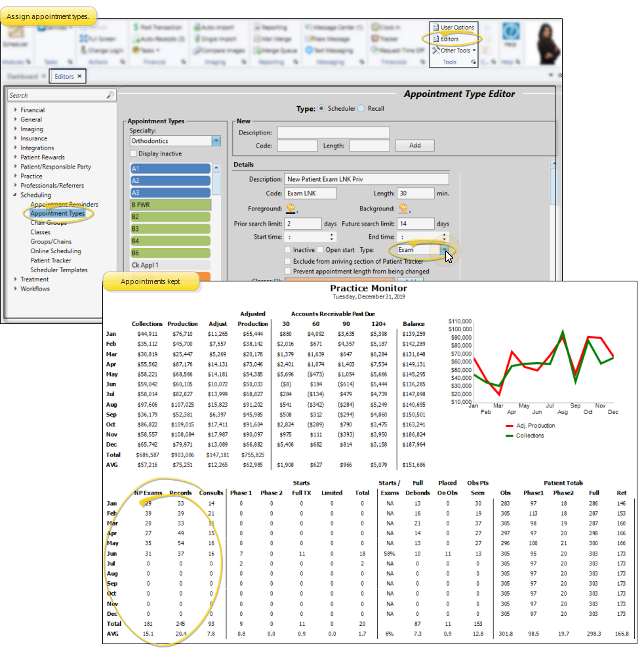The width and height of the screenshot is (644, 654).
Task: Select the Recall type radio button
Action: tap(361, 109)
